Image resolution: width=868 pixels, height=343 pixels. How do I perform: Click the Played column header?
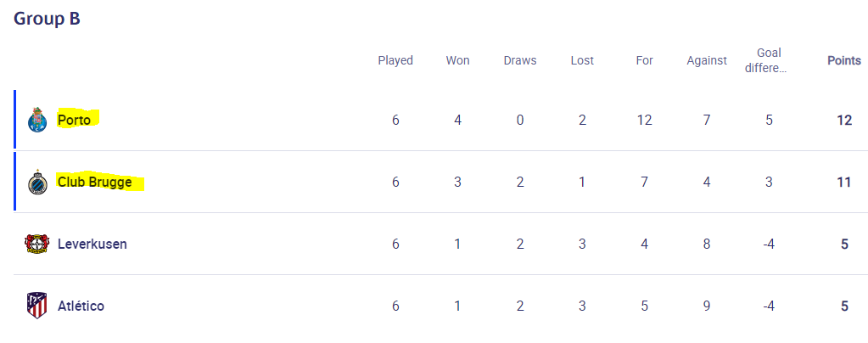coord(395,60)
